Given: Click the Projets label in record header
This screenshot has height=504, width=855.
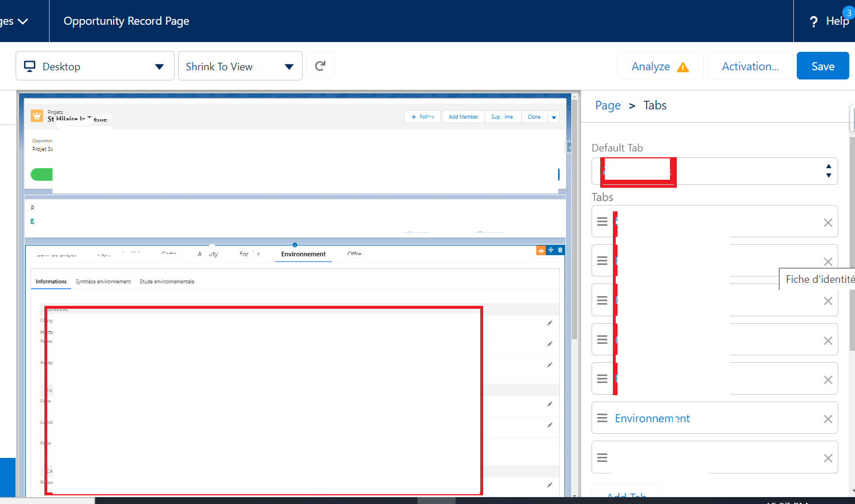Looking at the screenshot, I should (55, 112).
